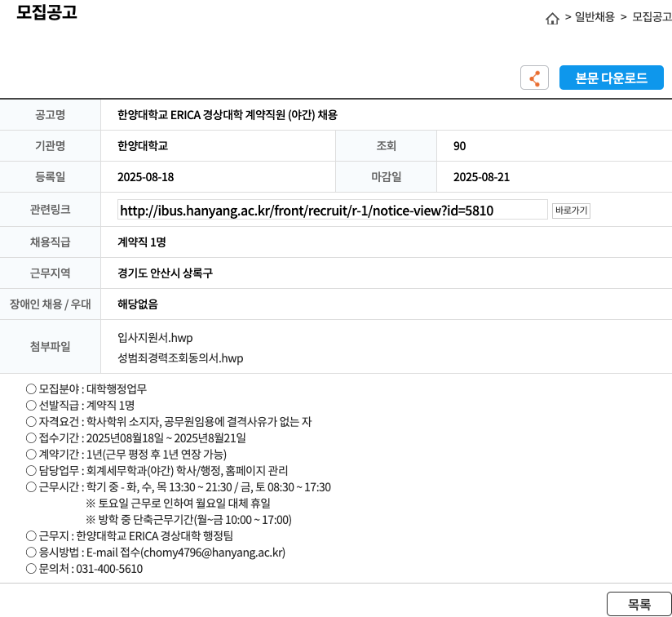672x617 pixels.
Task: Download 성범죄경력조회동의서.hwp attachment
Action: point(180,358)
